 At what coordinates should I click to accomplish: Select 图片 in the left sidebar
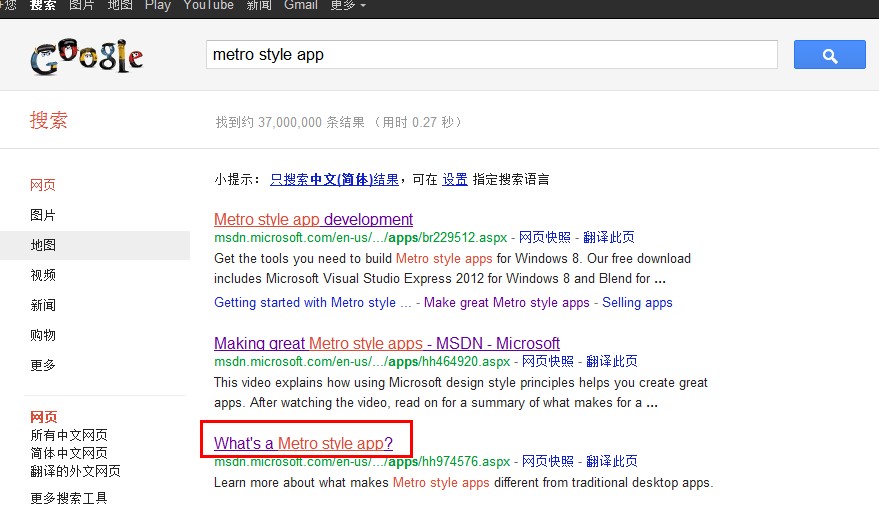click(x=43, y=215)
